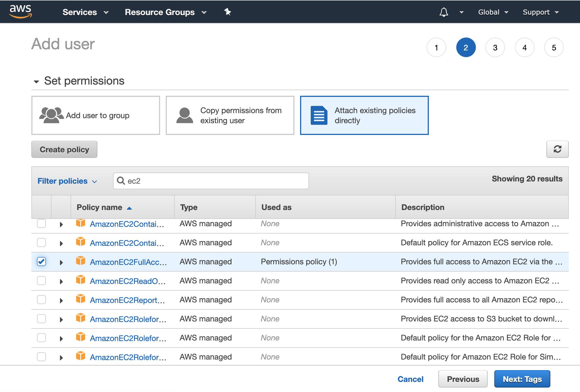This screenshot has height=392, width=580.
Task: Open the AmazonEC2ReadO… policy link
Action: [x=128, y=281]
